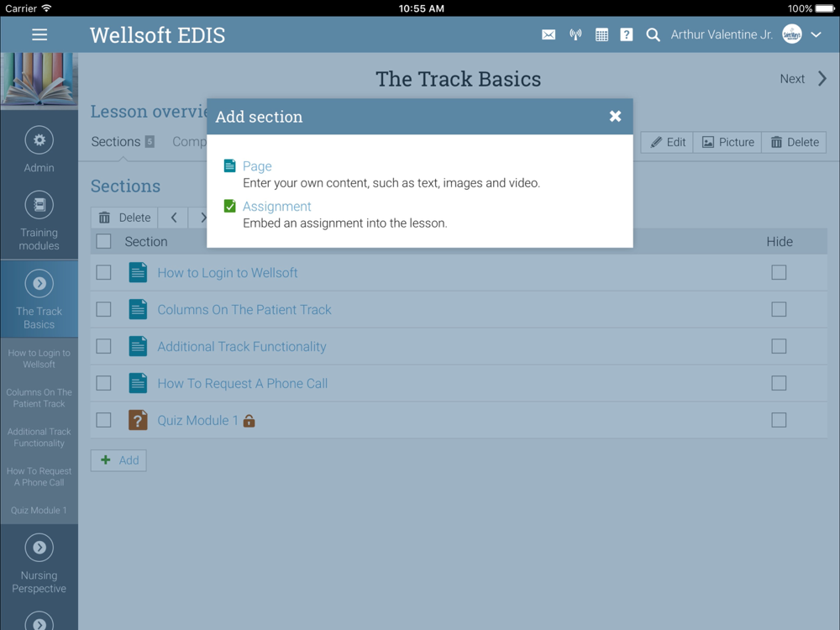The image size is (840, 630).
Task: Click the Wellsoft EDIS title
Action: pyautogui.click(x=158, y=35)
